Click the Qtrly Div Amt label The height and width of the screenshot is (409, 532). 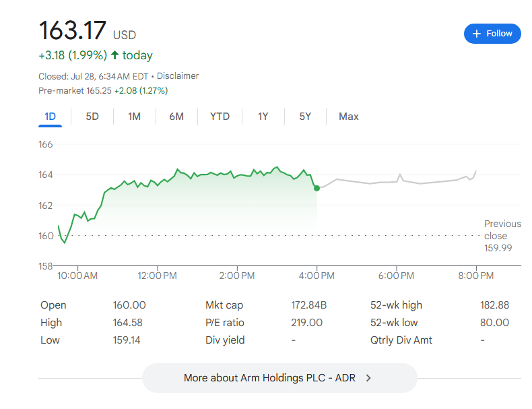[401, 340]
